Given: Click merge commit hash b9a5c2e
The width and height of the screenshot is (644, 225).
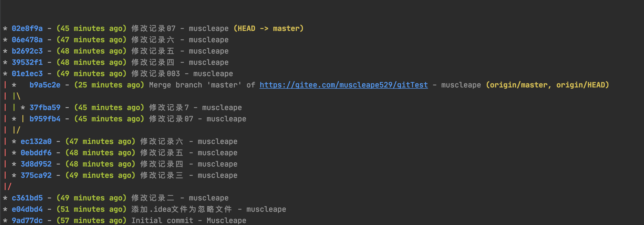Looking at the screenshot, I should click(45, 85).
